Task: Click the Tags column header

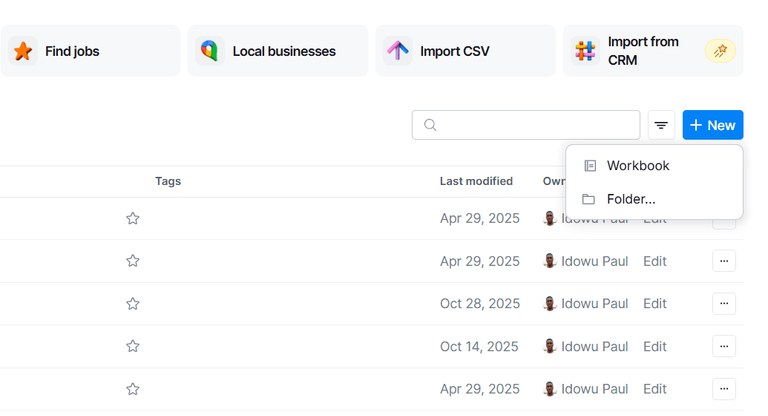Action: (x=168, y=181)
